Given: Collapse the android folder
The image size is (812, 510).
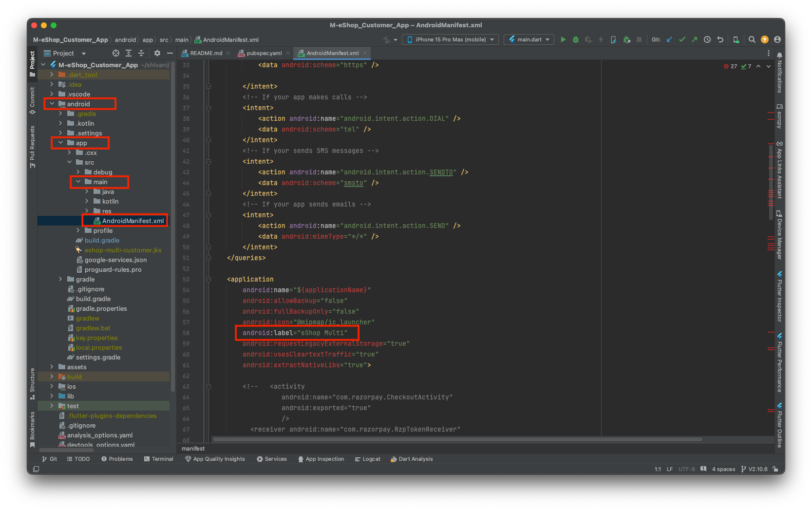Looking at the screenshot, I should 52,104.
